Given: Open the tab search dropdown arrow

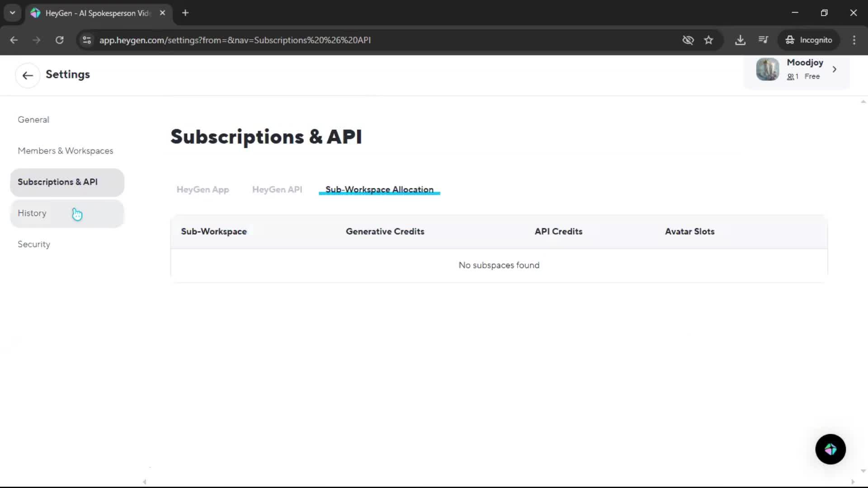Looking at the screenshot, I should (12, 13).
